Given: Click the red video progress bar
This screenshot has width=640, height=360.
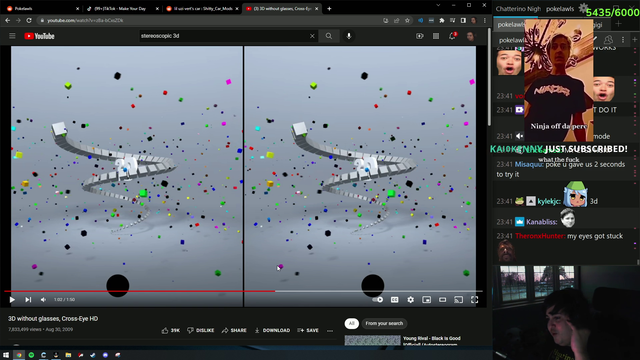Looking at the screenshot, I should (140, 291).
